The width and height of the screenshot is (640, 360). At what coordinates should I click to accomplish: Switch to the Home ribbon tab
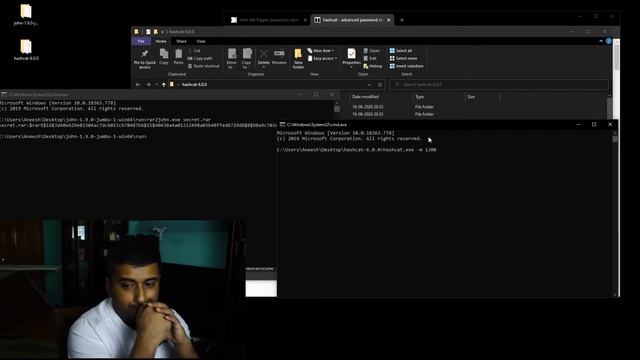click(x=161, y=41)
